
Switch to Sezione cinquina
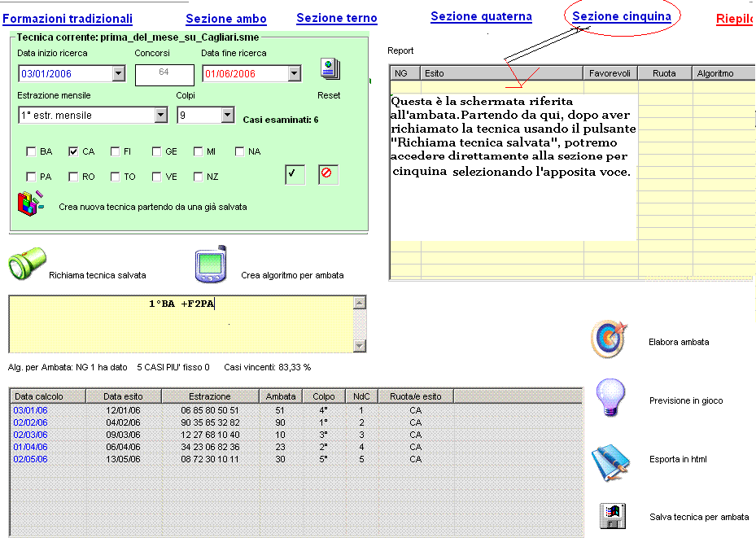click(x=622, y=16)
